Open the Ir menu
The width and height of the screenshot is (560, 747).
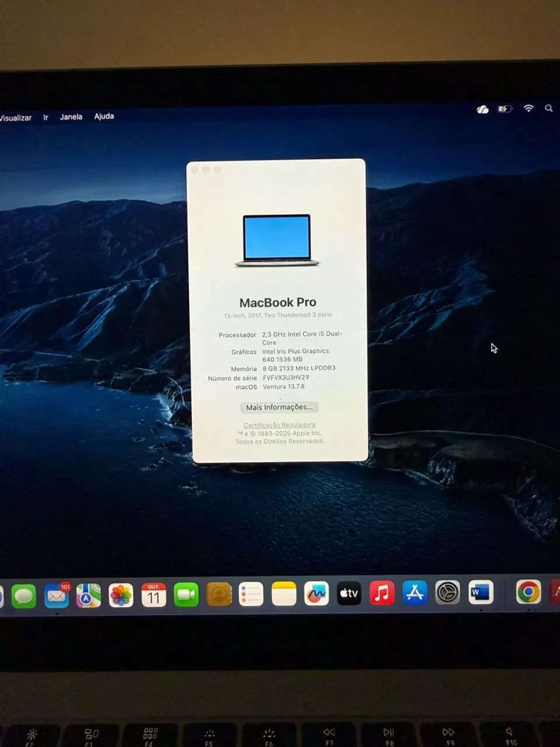[45, 117]
